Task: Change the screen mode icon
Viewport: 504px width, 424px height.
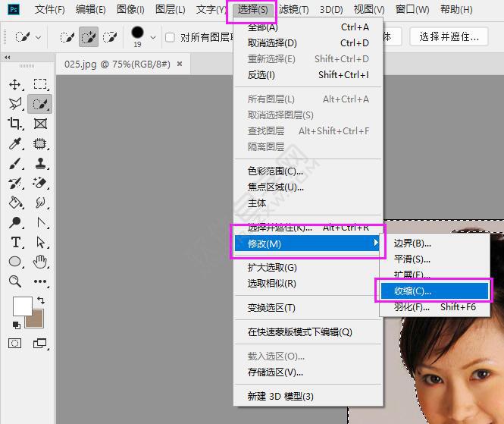Action: click(40, 344)
